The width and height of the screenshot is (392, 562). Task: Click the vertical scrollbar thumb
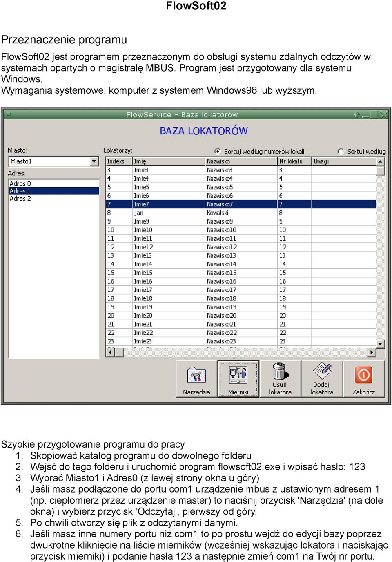(380, 170)
